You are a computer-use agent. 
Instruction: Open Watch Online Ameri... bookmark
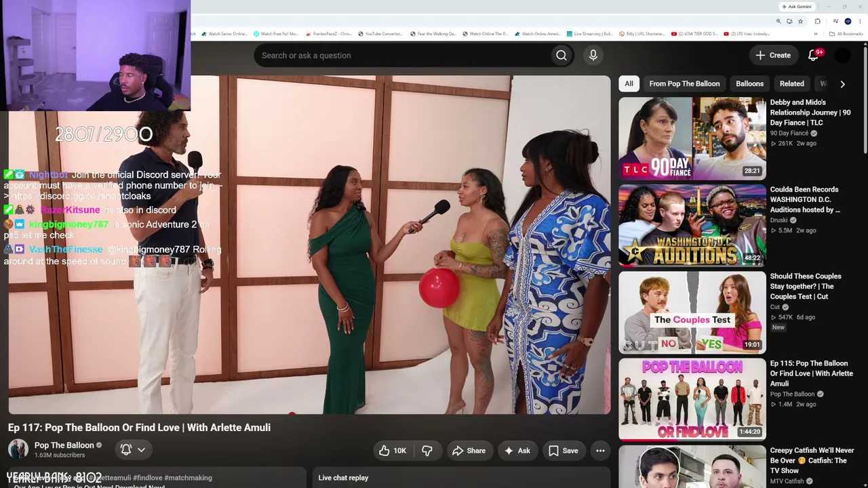(x=538, y=34)
